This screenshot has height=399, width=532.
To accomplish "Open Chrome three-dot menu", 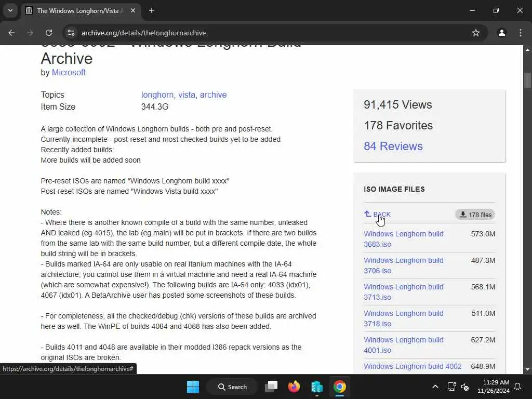I will coord(521,33).
